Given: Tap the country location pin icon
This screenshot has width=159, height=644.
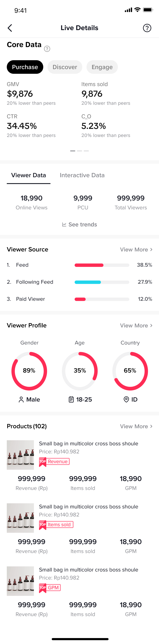Looking at the screenshot, I should pyautogui.click(x=126, y=400).
